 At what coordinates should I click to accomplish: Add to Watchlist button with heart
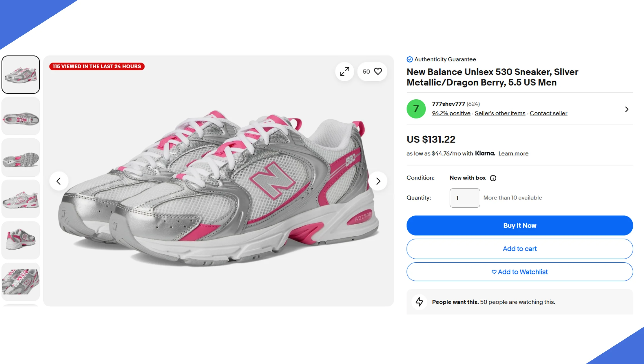pos(519,272)
